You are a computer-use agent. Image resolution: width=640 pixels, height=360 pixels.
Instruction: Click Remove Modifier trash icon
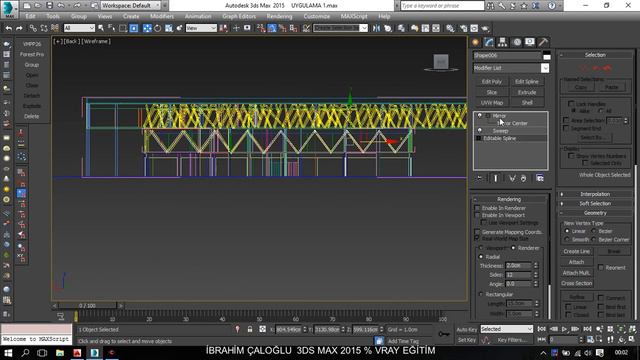tap(523, 178)
